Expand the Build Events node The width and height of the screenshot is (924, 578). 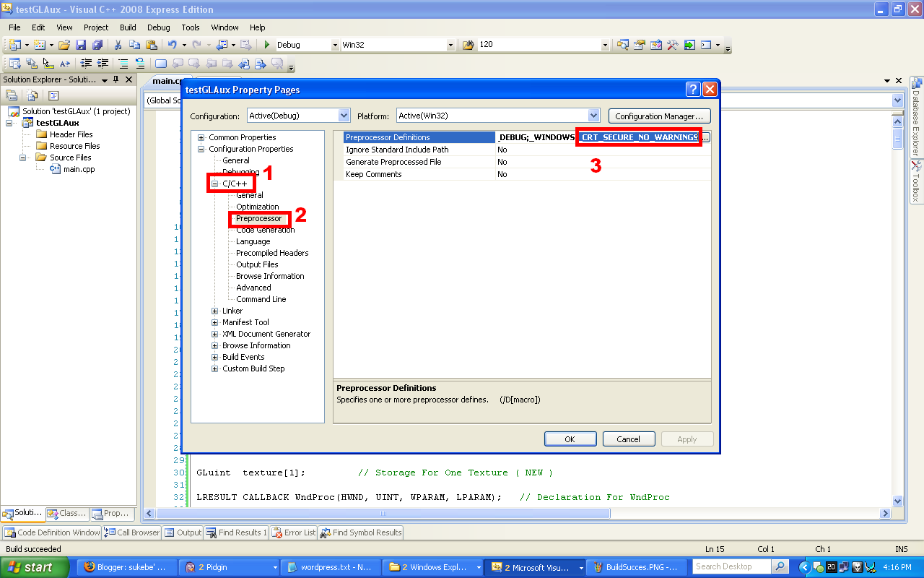click(215, 357)
